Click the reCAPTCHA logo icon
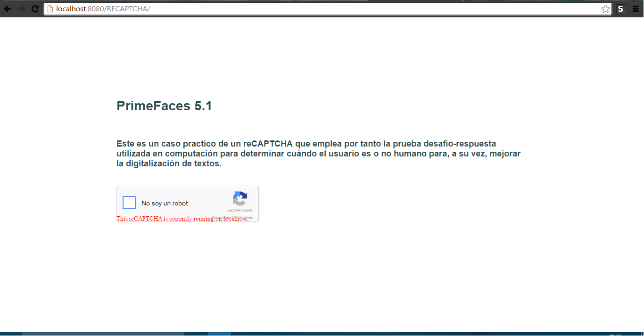 [240, 198]
